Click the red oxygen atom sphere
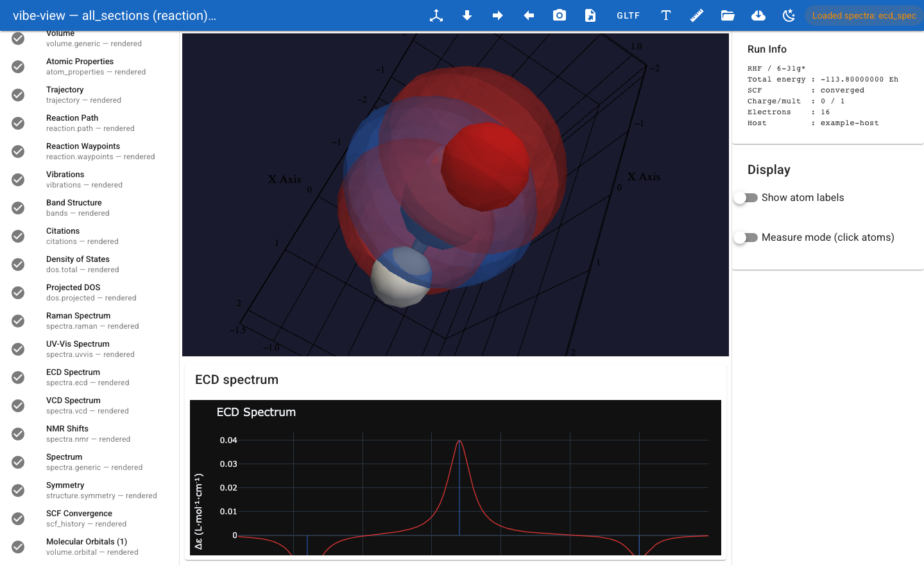 pos(486,166)
